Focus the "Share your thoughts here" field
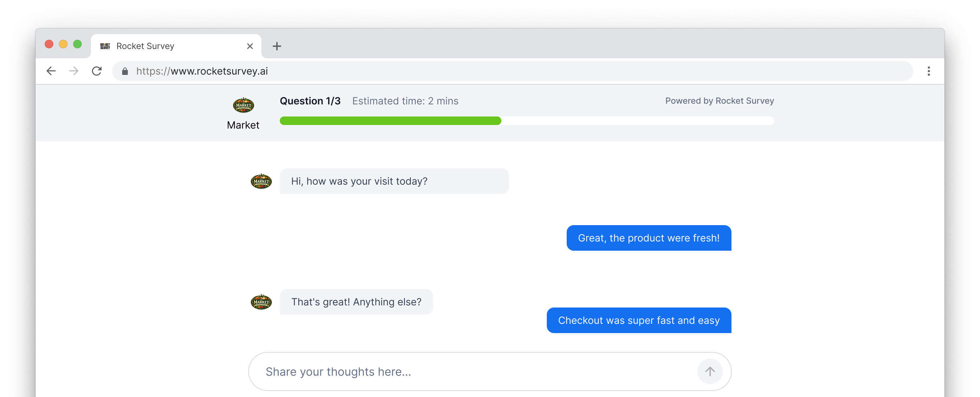 click(472, 371)
